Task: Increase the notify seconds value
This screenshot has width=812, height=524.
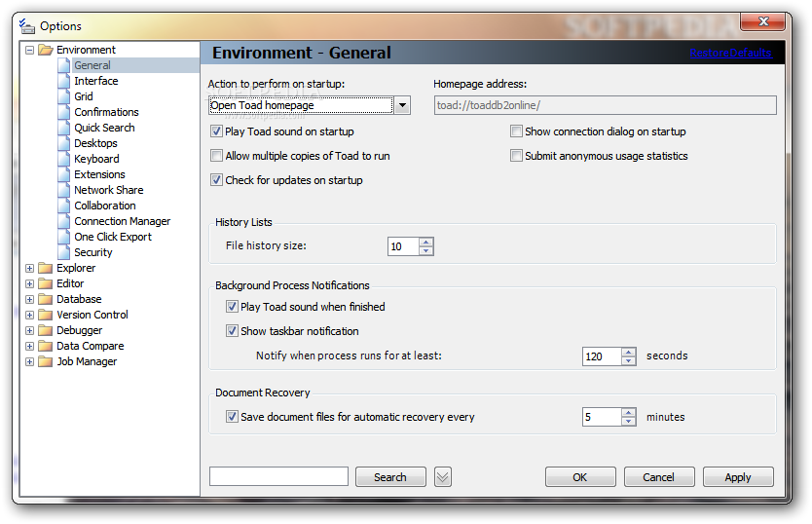Action: pyautogui.click(x=628, y=352)
